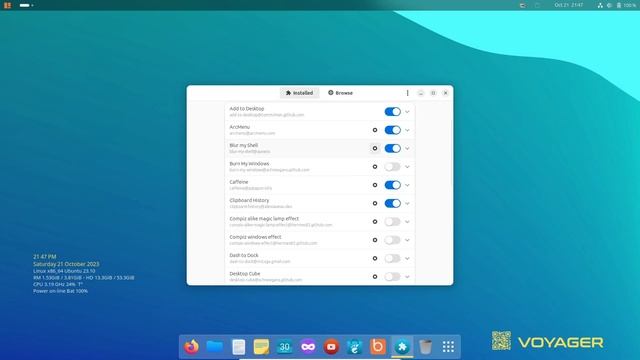Image resolution: width=640 pixels, height=360 pixels.
Task: Click the Add to Desktop extension name
Action: pos(247,109)
